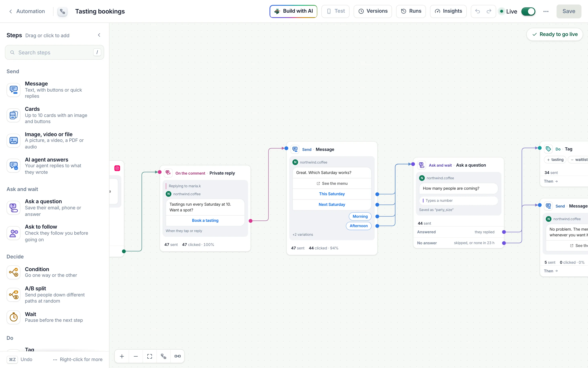Collapse the Steps panel with the chevron

click(x=99, y=35)
